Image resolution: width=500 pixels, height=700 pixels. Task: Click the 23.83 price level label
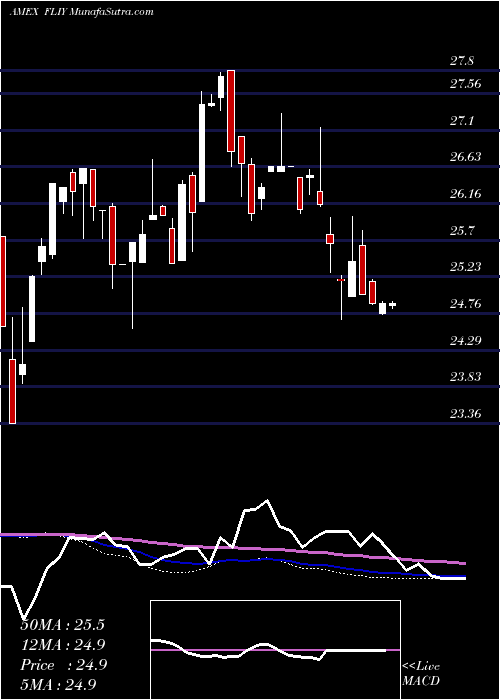[465, 377]
